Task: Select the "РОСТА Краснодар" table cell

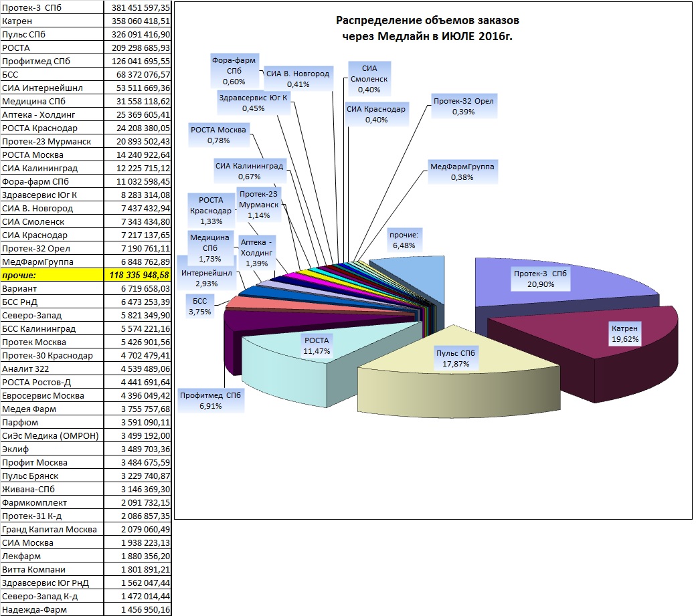Action: (52, 128)
